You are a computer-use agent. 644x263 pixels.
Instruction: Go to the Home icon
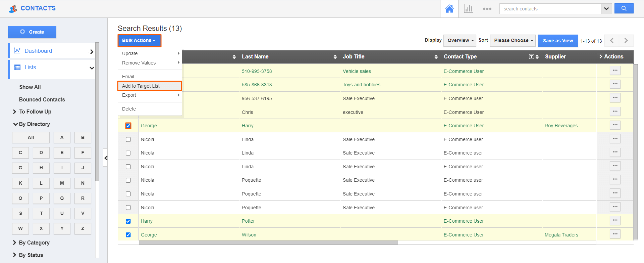(x=449, y=9)
